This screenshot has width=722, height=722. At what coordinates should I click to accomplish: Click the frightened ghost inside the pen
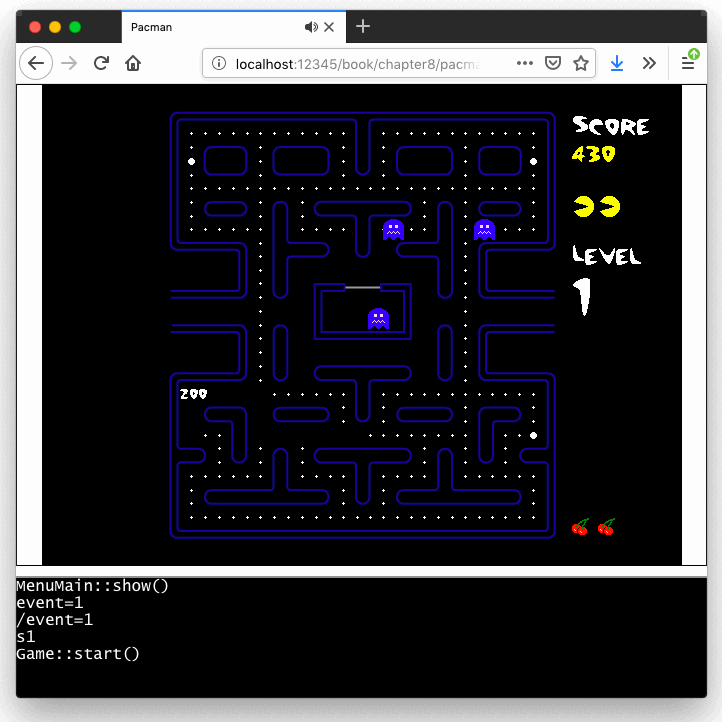pyautogui.click(x=378, y=319)
